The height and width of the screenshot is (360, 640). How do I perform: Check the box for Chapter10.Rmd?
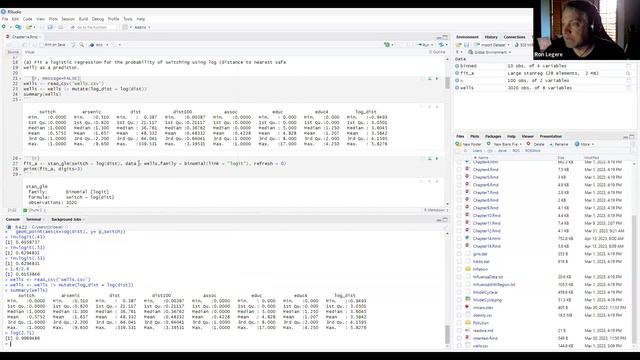pyautogui.click(x=459, y=216)
